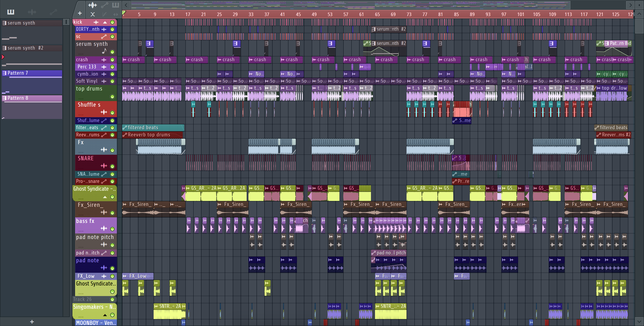Viewport: 644px width, 326px height.
Task: Click the audio waveform icon on kick track
Action: click(x=96, y=22)
